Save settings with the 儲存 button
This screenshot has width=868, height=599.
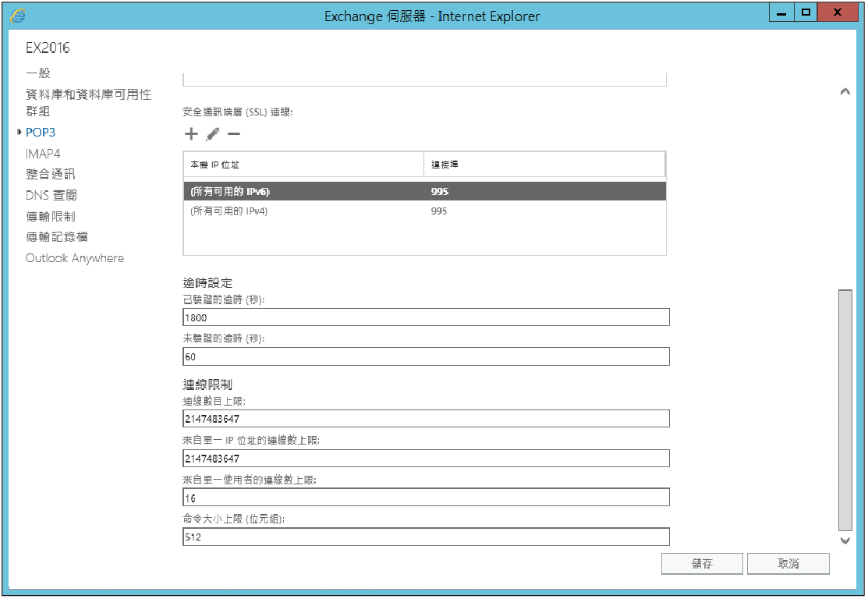coord(702,564)
